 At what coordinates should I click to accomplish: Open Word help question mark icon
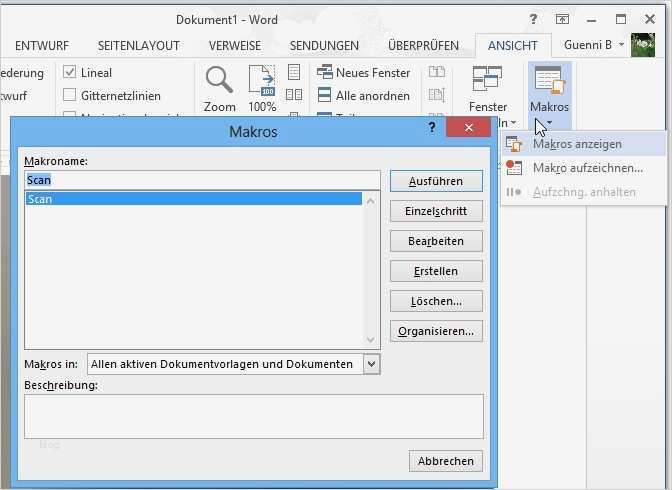click(533, 19)
